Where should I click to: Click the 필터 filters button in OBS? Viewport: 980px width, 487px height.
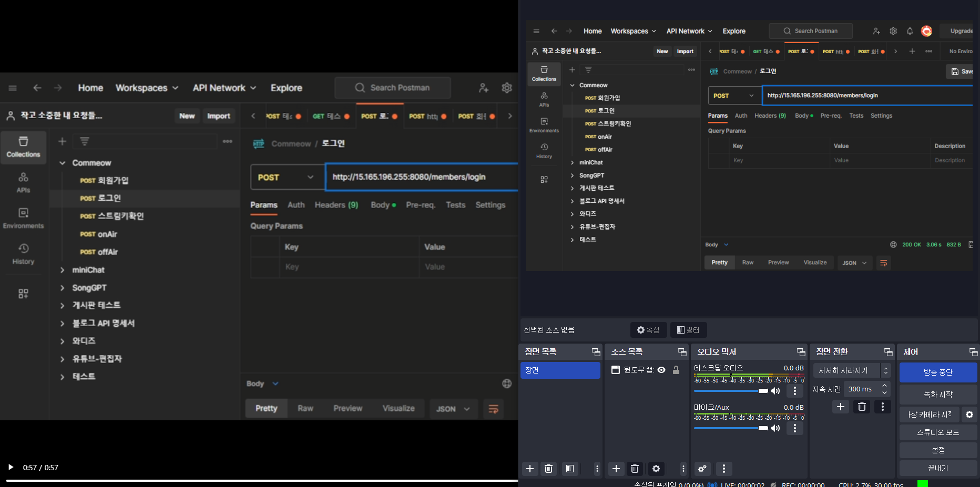click(689, 330)
